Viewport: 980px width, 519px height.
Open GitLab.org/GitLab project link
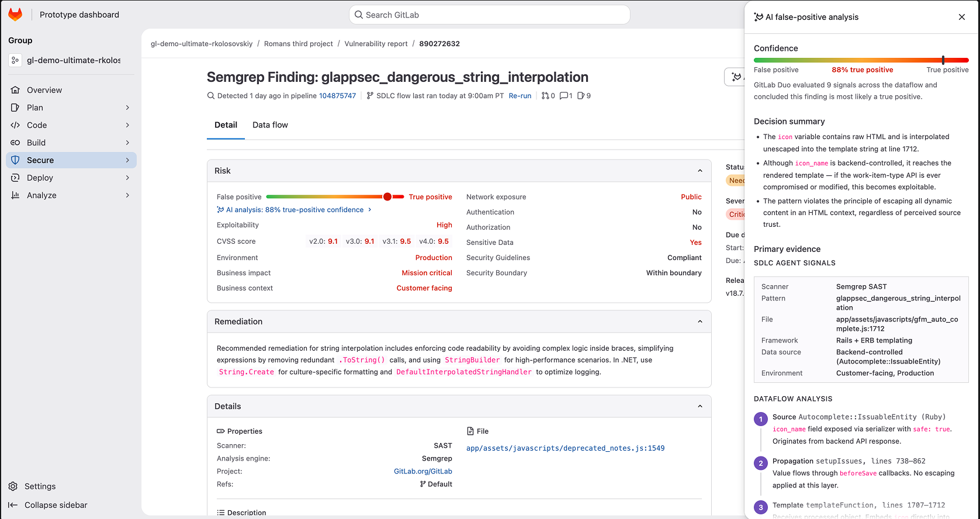pyautogui.click(x=423, y=471)
